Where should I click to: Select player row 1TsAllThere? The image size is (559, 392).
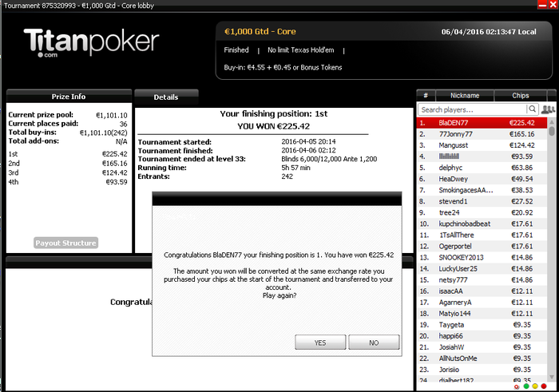(482, 236)
